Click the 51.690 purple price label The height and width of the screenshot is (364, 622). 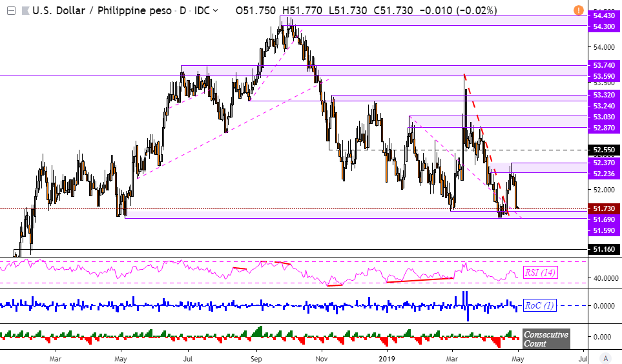coord(604,219)
